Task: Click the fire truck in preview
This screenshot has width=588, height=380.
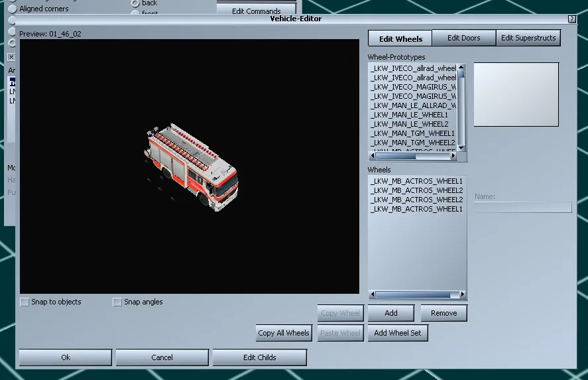Action: [190, 166]
